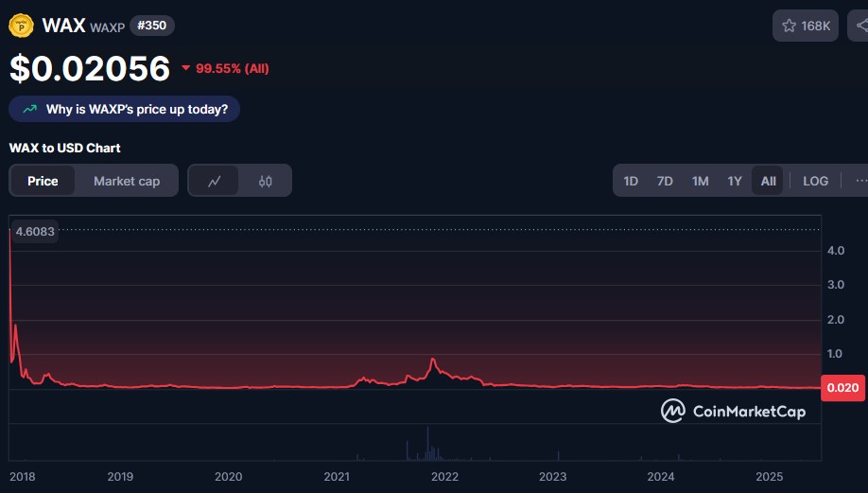Click the 2.0 price axis label
Image resolution: width=868 pixels, height=493 pixels.
click(x=835, y=320)
